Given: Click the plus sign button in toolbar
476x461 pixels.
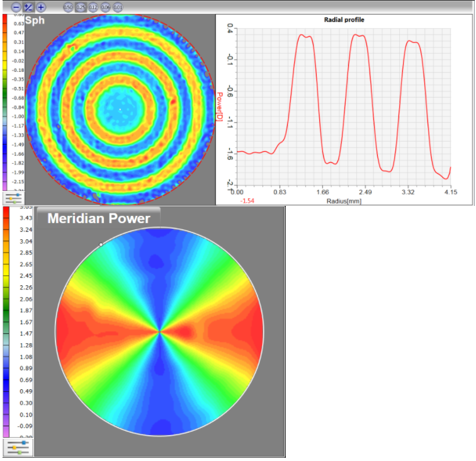Looking at the screenshot, I should click(x=41, y=8).
